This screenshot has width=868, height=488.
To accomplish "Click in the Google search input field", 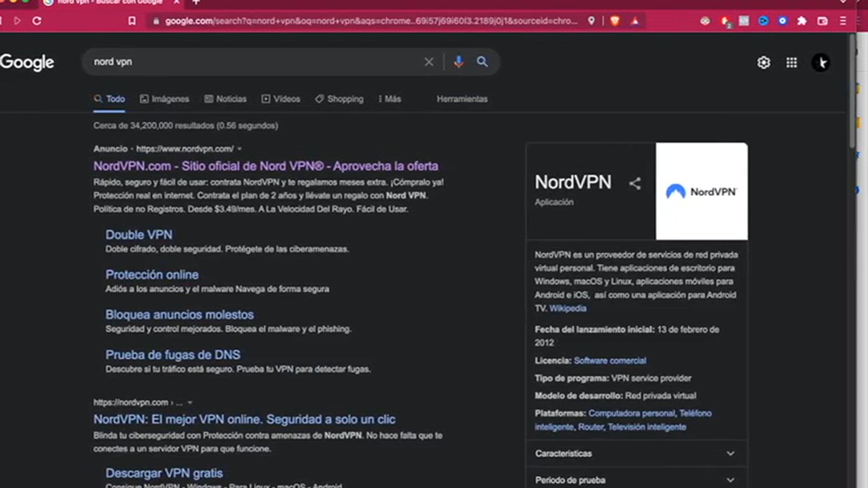I will [255, 62].
